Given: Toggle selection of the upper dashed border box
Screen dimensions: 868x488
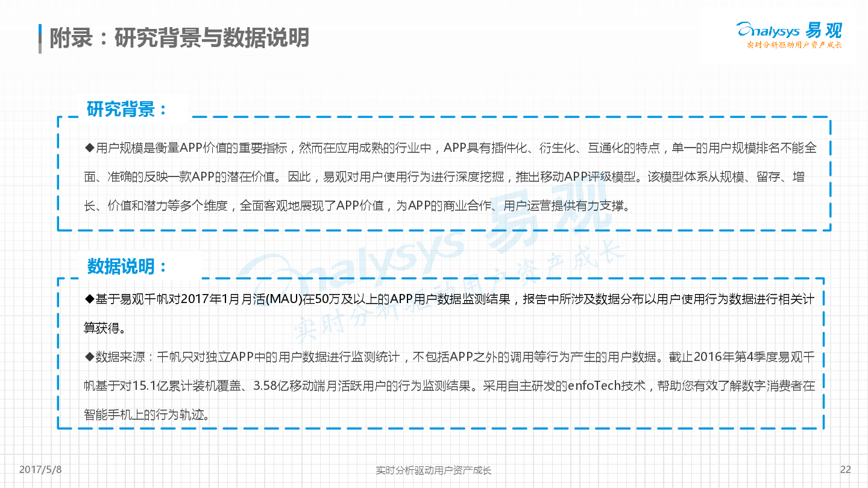Looking at the screenshot, I should [444, 175].
